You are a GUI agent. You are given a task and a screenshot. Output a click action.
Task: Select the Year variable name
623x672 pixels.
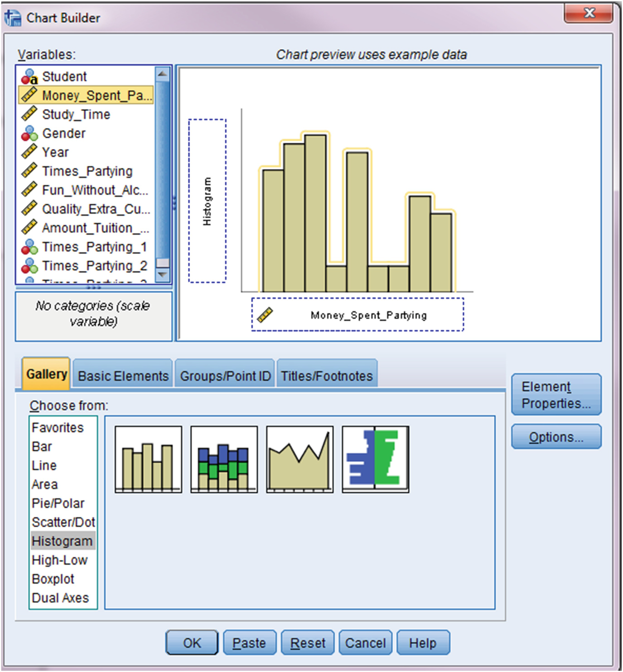click(x=55, y=152)
